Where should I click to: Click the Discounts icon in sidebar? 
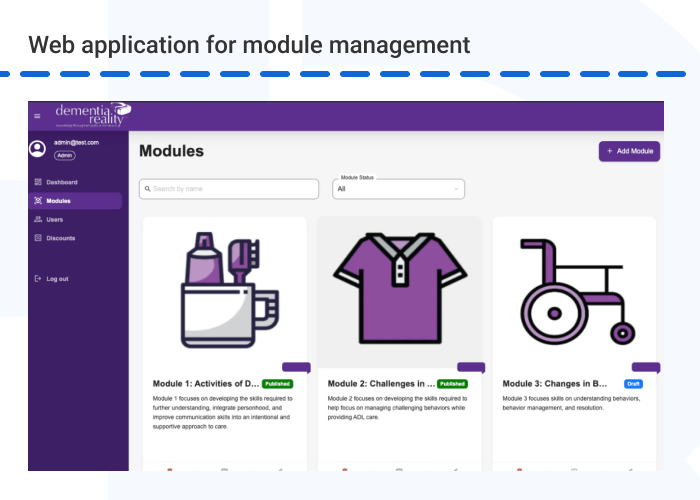coord(38,238)
